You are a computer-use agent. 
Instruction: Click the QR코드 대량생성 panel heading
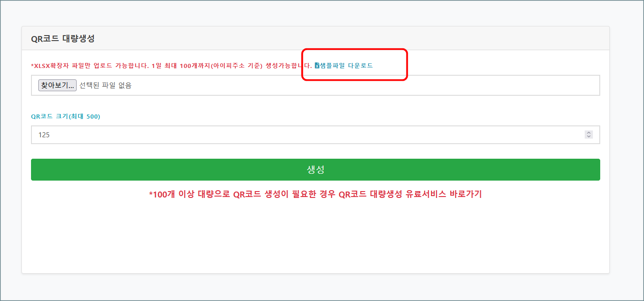click(63, 39)
